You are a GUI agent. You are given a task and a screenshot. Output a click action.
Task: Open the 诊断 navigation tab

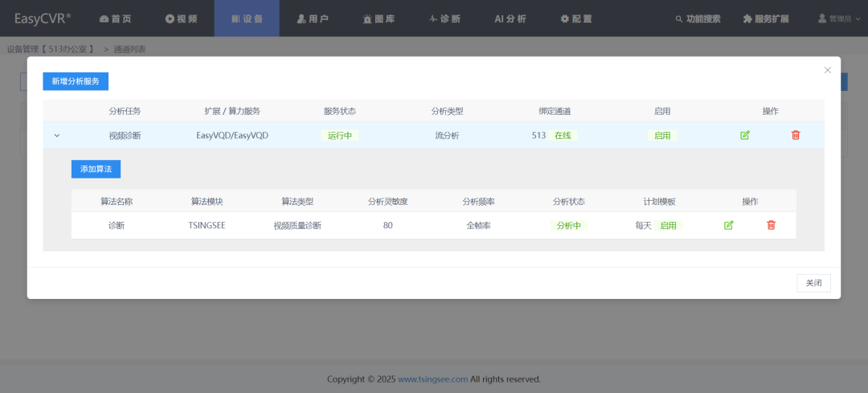pyautogui.click(x=444, y=18)
